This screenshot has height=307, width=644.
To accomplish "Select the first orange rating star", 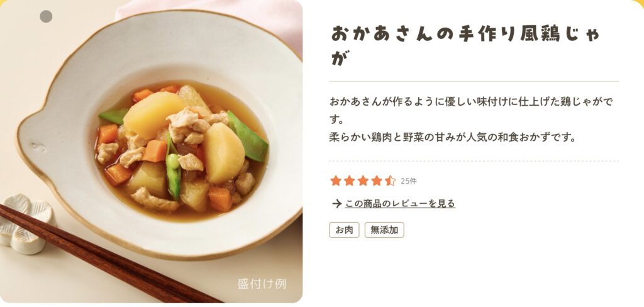I will (x=336, y=181).
